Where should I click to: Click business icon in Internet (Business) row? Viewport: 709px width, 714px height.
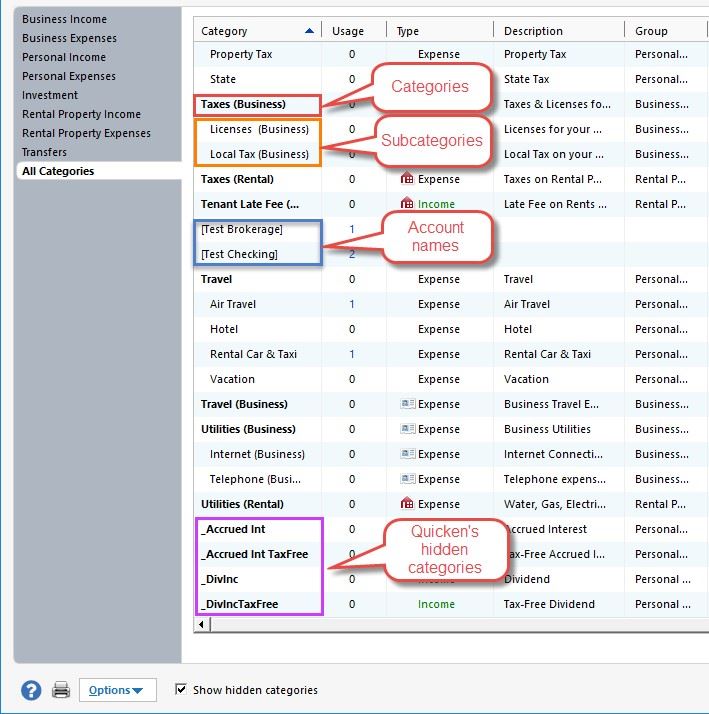click(406, 454)
